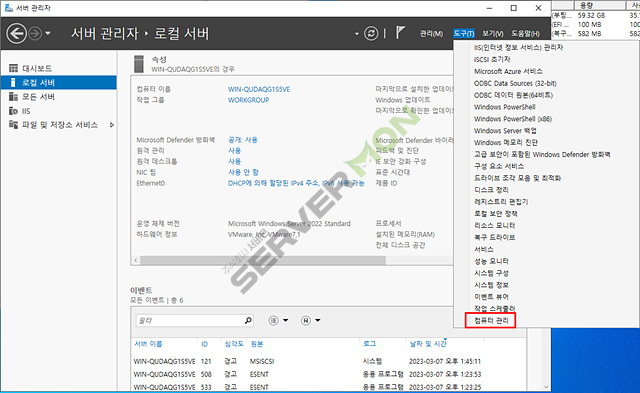
Task: Open 드라이브 조각 모음 및 최적화
Action: pyautogui.click(x=517, y=178)
